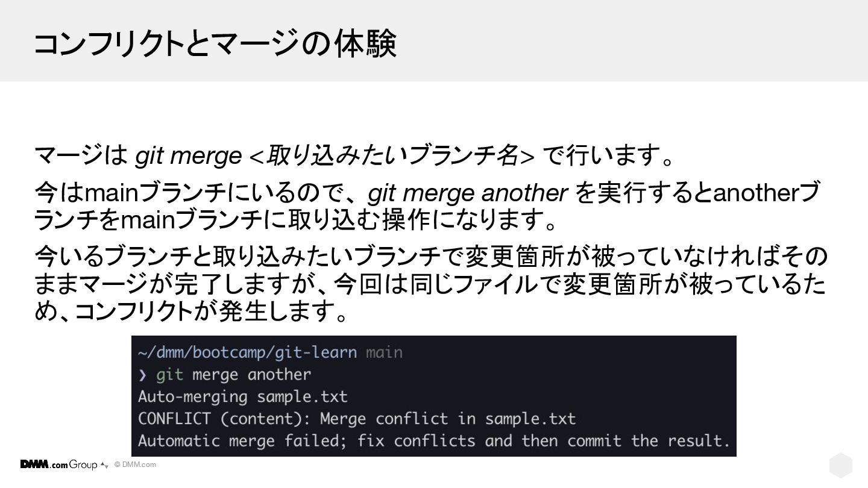
Task: Click the 'main' branch label in terminal
Action: coord(384,352)
